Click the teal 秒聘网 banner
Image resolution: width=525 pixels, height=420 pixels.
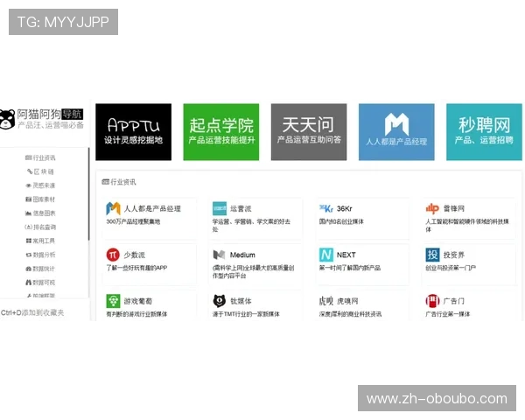coord(484,132)
